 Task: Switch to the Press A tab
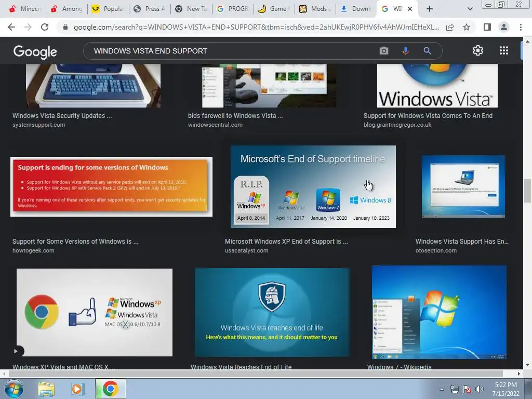point(149,9)
